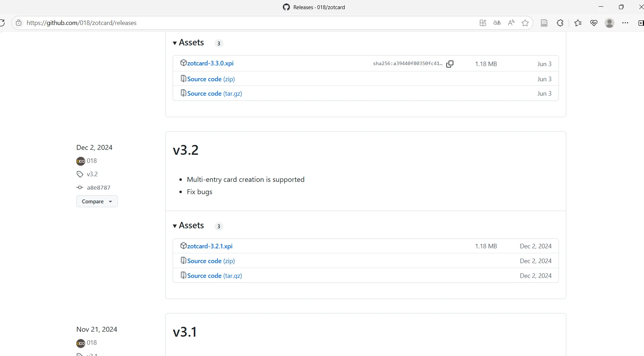Open the browser profile avatar
Image resolution: width=644 pixels, height=356 pixels.
click(610, 23)
